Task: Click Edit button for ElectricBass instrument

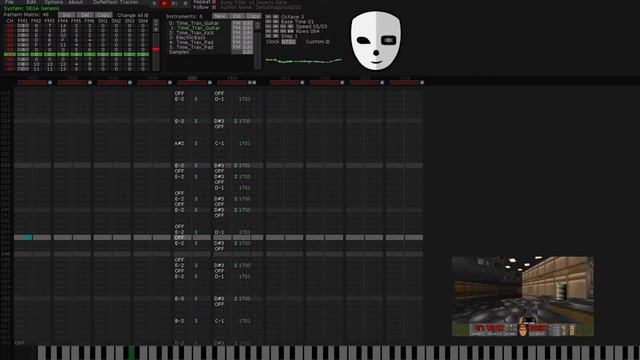Action: coord(248,38)
